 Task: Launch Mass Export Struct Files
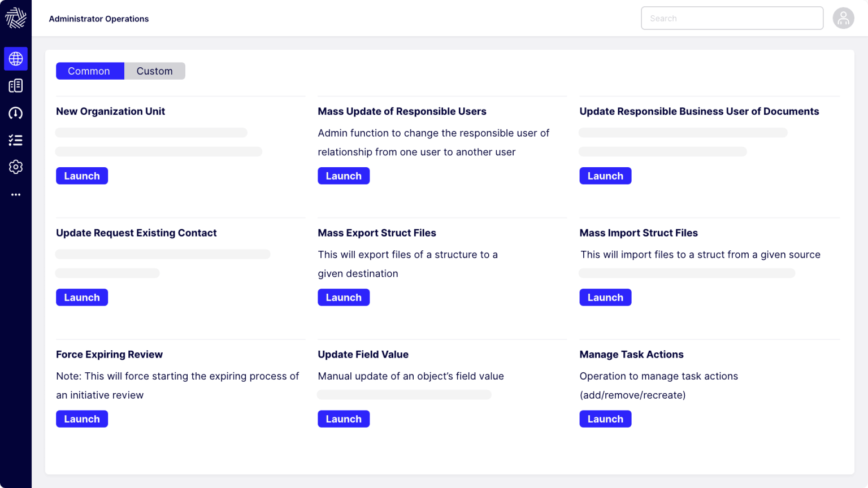click(x=344, y=297)
